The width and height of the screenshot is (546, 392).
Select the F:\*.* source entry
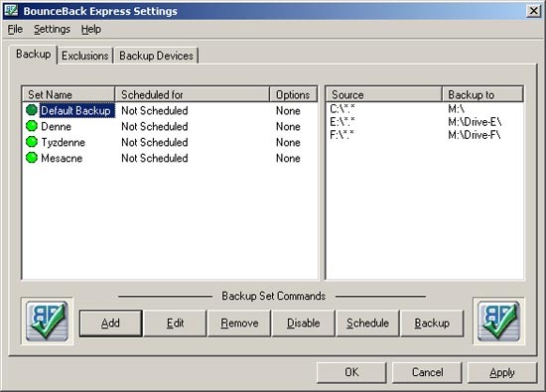pos(341,135)
